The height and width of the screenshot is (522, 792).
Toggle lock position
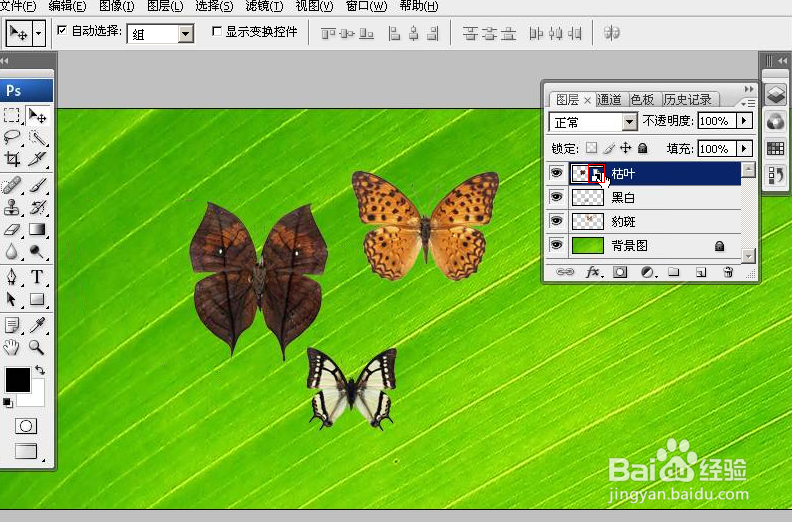pos(626,148)
